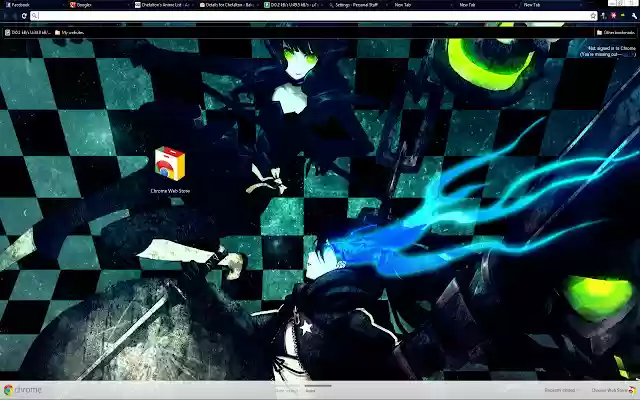The width and height of the screenshot is (640, 400).
Task: Go back to the previous page
Action: point(5,16)
